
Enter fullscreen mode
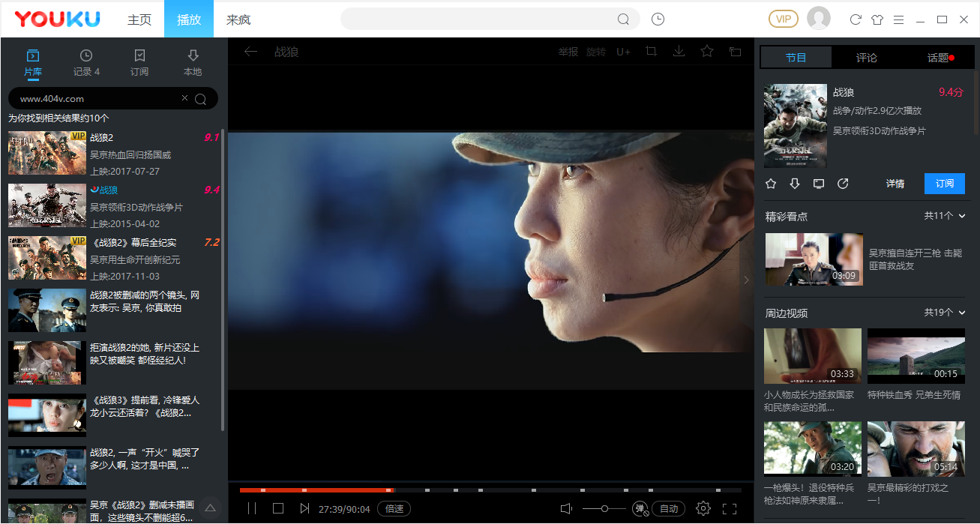click(729, 509)
